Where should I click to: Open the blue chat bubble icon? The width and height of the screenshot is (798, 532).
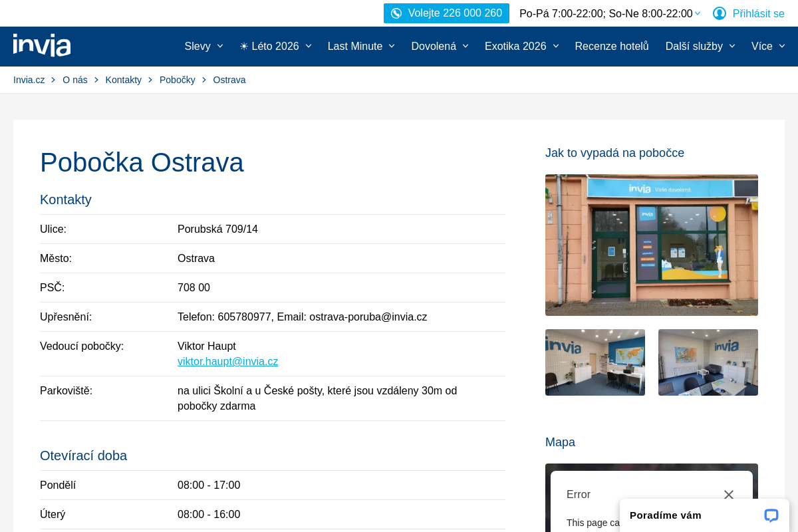click(770, 515)
